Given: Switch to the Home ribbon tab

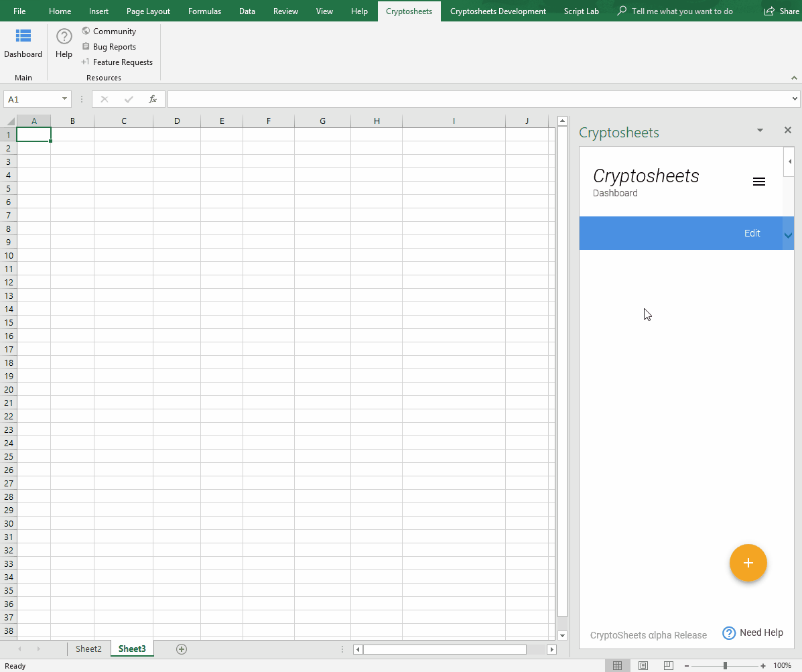Looking at the screenshot, I should [60, 11].
